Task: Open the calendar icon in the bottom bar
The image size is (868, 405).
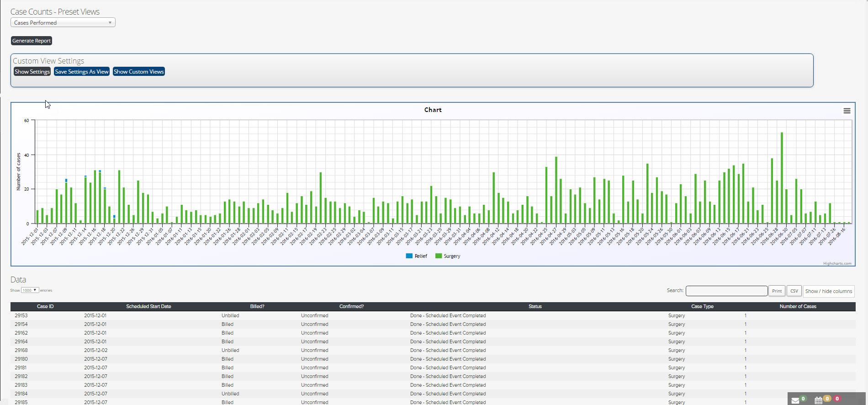Action: coord(819,400)
